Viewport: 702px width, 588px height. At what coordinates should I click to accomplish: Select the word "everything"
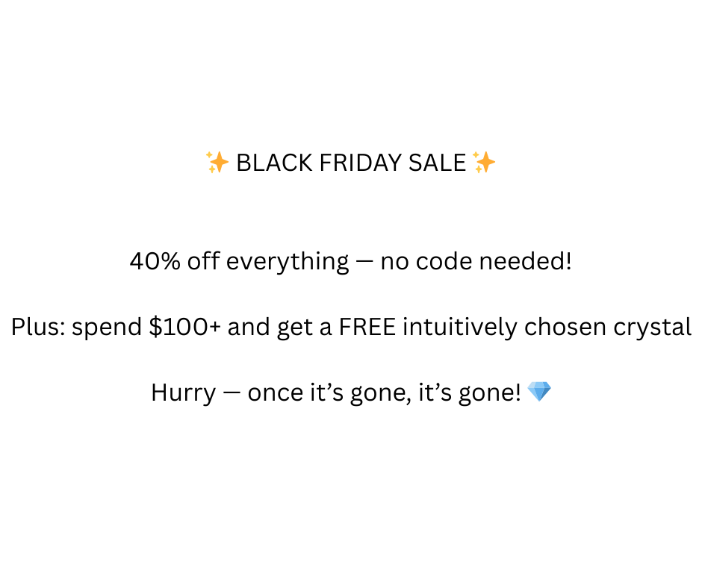coord(287,262)
